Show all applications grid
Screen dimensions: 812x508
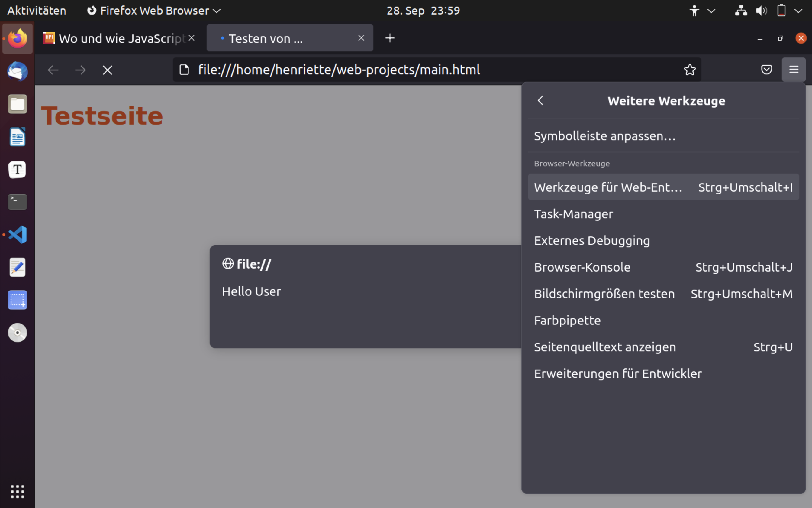tap(18, 491)
